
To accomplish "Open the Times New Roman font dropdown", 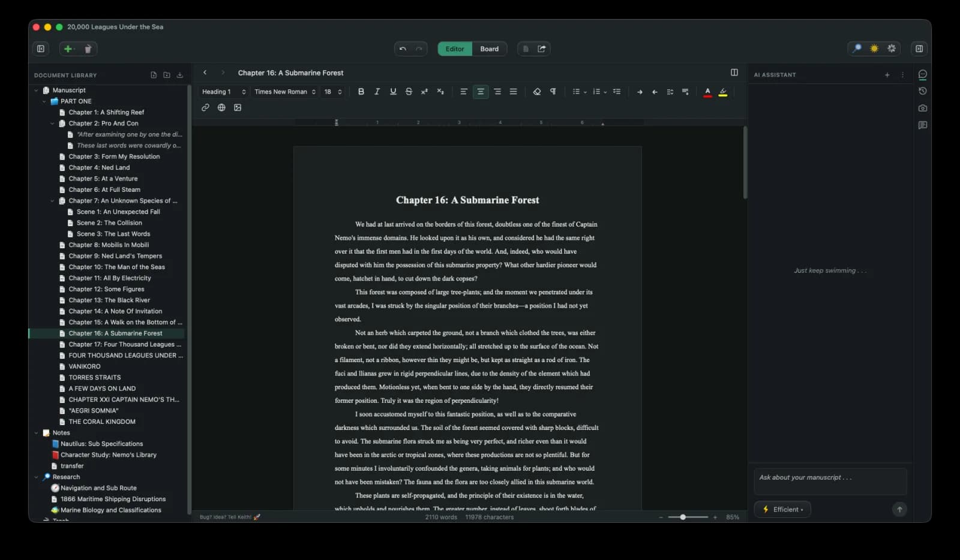I will pos(285,92).
